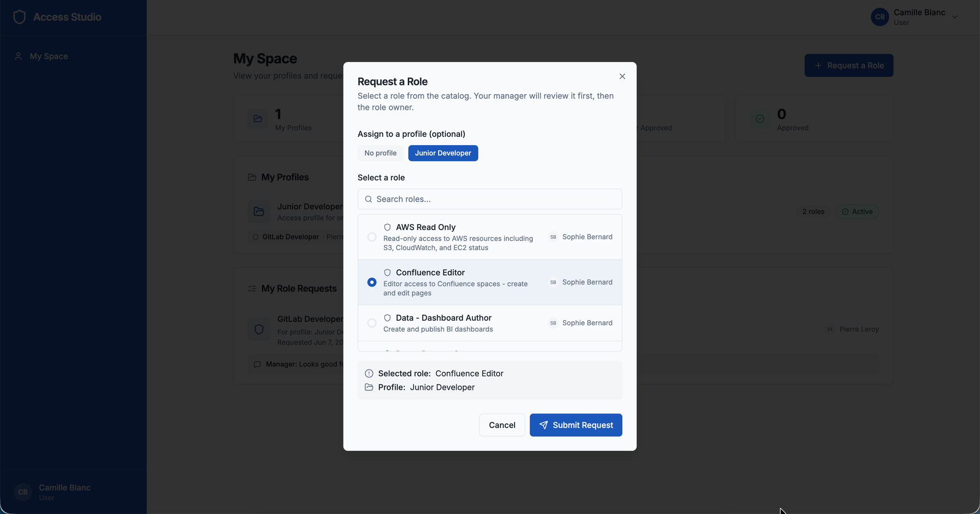Click the folder icon next to Profile summary

pyautogui.click(x=369, y=387)
